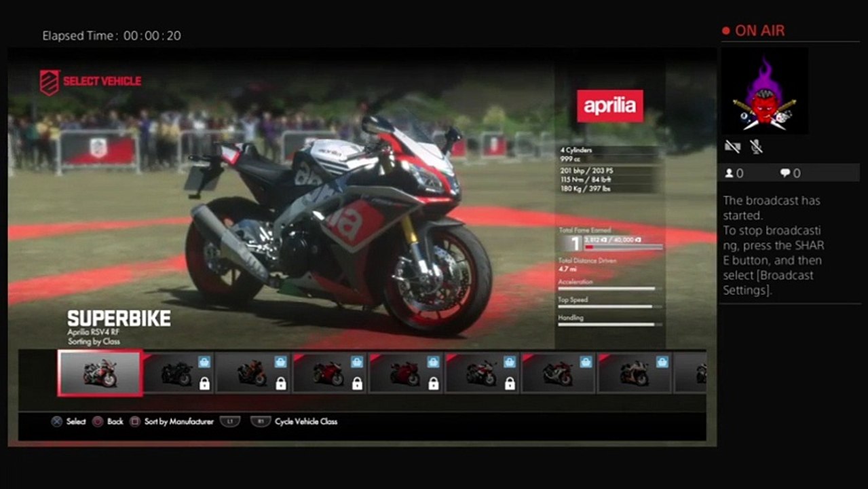The image size is (868, 489).
Task: Click store icon on third bike thumbnail
Action: [x=281, y=362]
